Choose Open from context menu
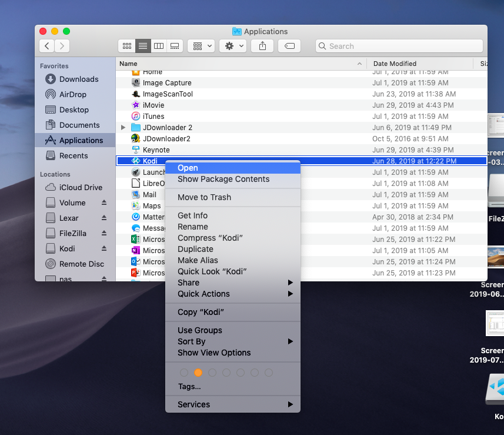Image resolution: width=504 pixels, height=435 pixels. click(233, 168)
